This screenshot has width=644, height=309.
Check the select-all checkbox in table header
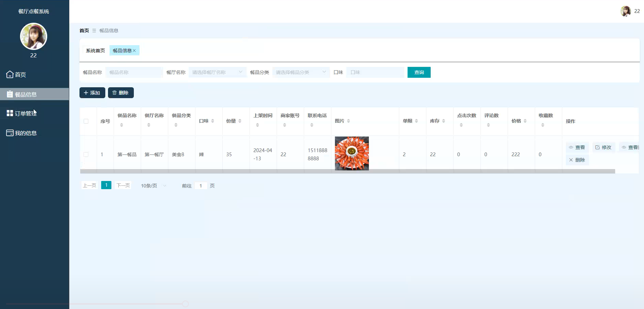[x=86, y=121]
